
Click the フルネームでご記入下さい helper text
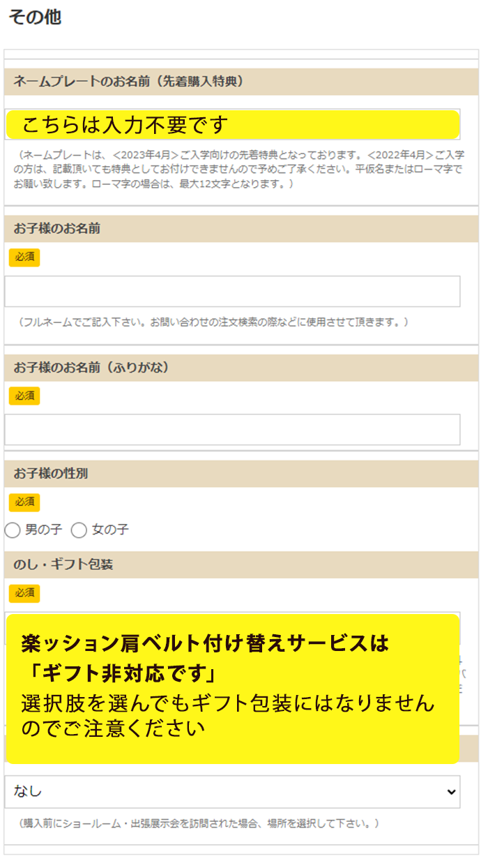[x=213, y=322]
